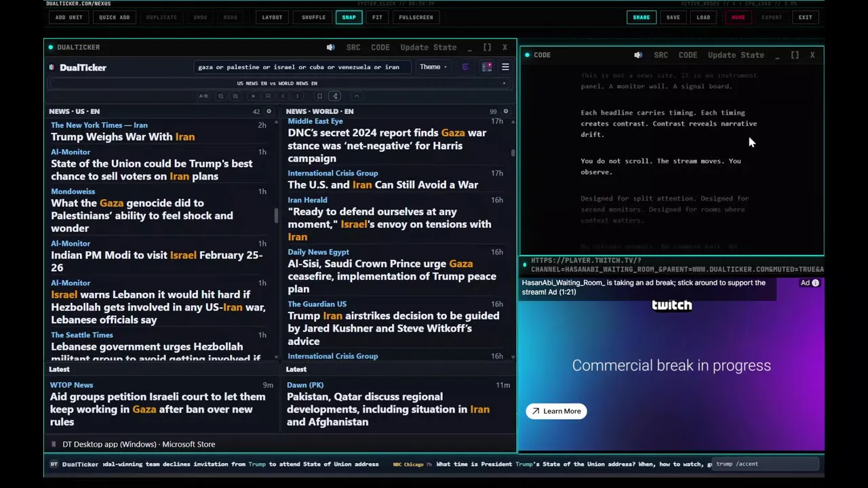
Task: Click the DUPLICATE button
Action: click(x=161, y=17)
